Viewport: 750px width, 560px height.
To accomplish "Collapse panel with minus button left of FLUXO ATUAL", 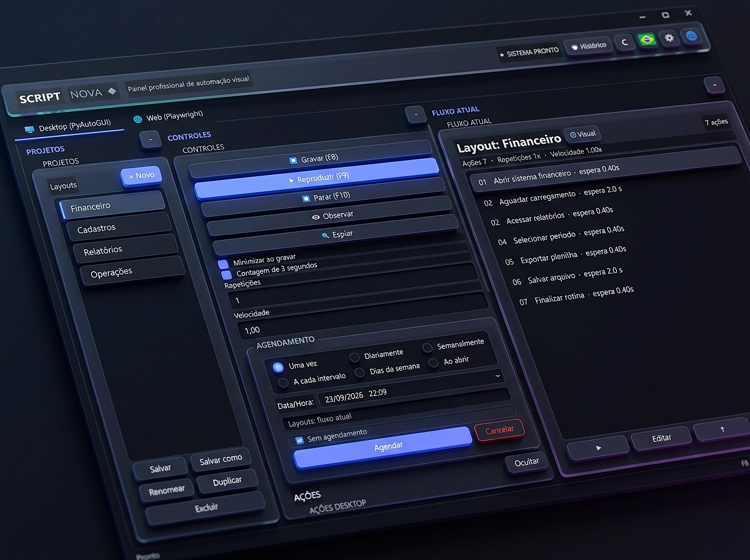I will click(415, 114).
